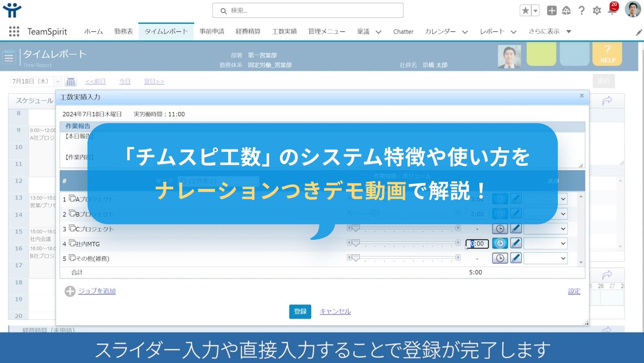The width and height of the screenshot is (644, 363).
Task: Open the setup gear icon
Action: click(x=597, y=11)
